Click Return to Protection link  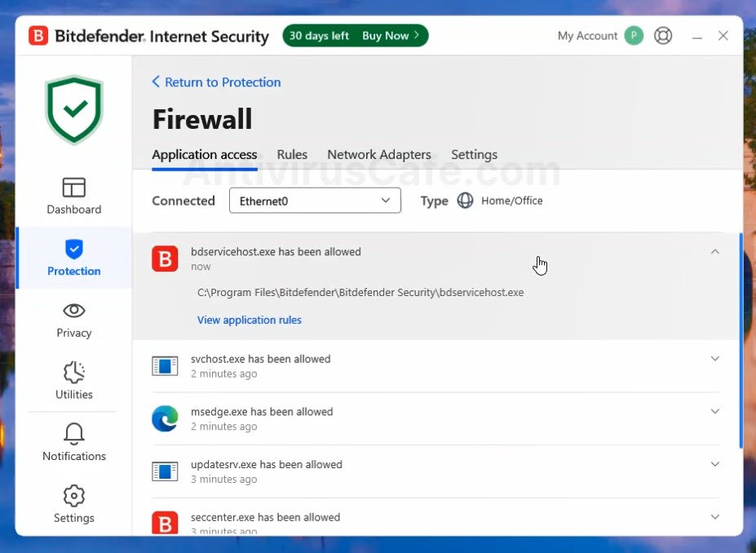pyautogui.click(x=216, y=82)
